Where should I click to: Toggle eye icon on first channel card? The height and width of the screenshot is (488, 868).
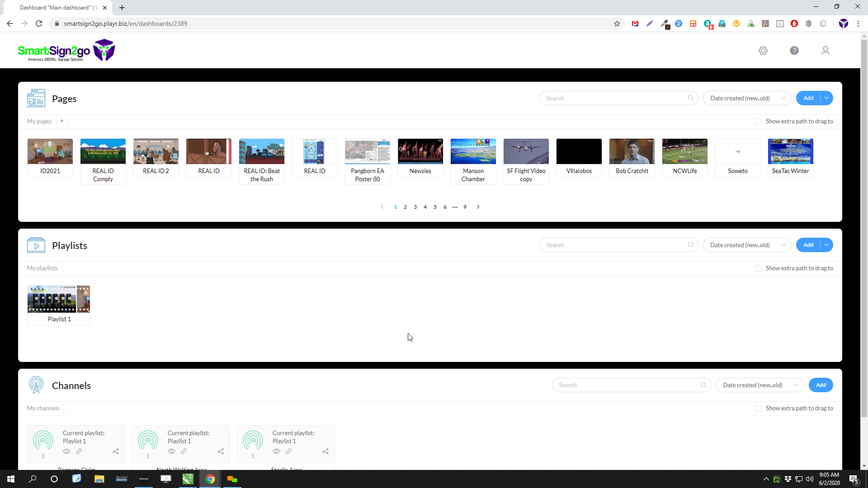pos(66,451)
